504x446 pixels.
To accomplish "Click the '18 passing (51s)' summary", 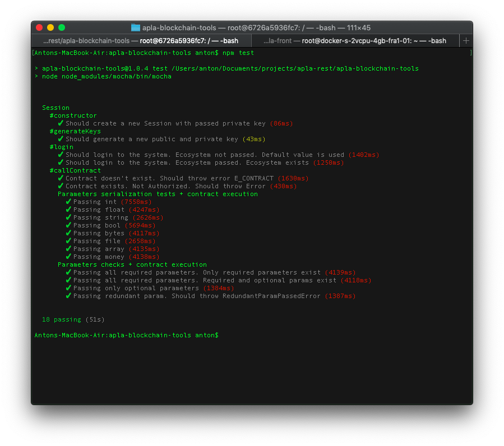I will [x=73, y=319].
